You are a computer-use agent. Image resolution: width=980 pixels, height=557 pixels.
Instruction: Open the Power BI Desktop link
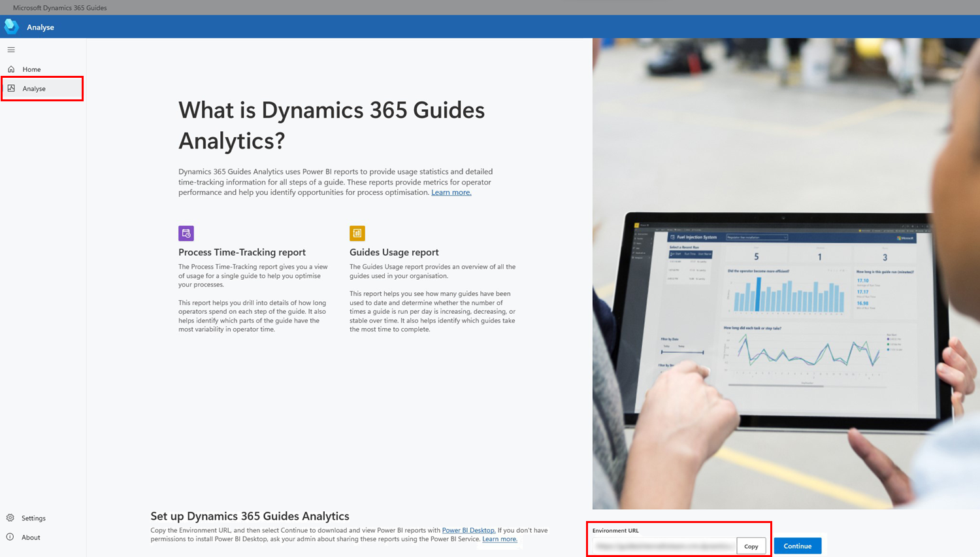[x=468, y=530]
